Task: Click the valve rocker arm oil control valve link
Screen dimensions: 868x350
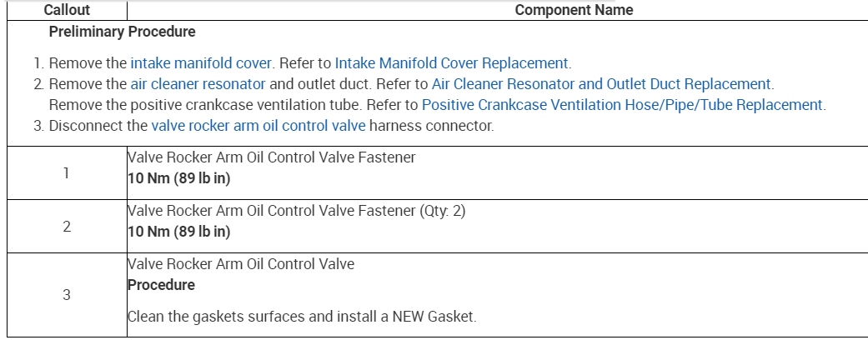Action: tap(258, 127)
